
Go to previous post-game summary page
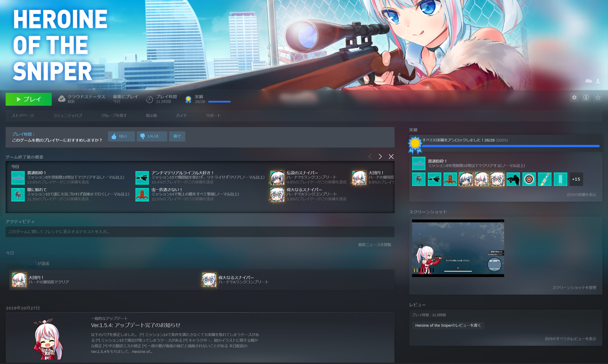click(x=370, y=157)
